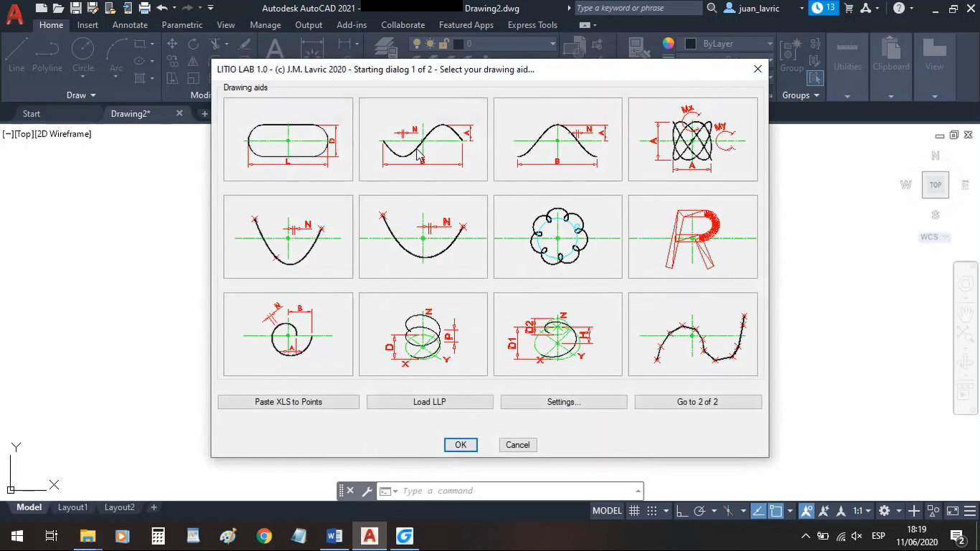
Task: Open the Settings... button in dialog
Action: click(564, 402)
